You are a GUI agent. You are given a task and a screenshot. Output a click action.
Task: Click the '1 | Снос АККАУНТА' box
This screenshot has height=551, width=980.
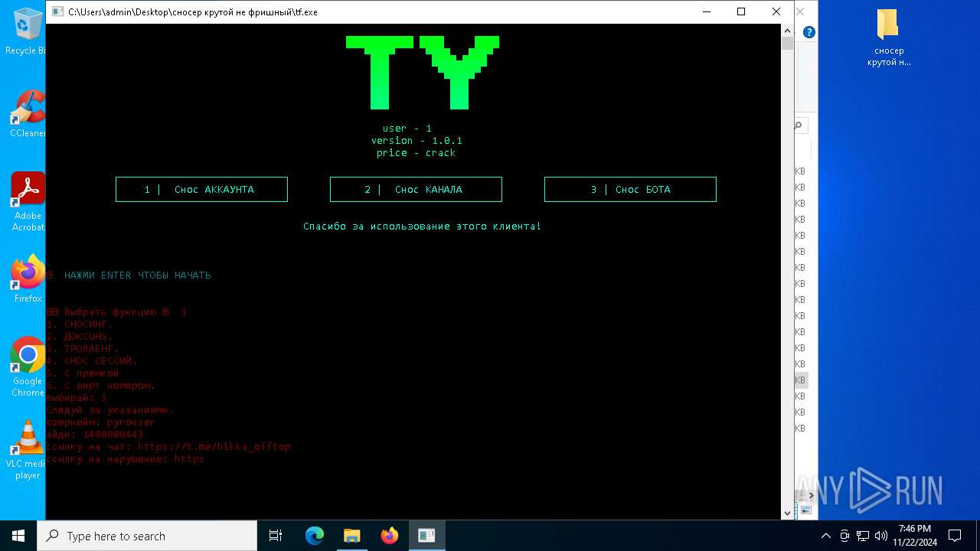(201, 189)
